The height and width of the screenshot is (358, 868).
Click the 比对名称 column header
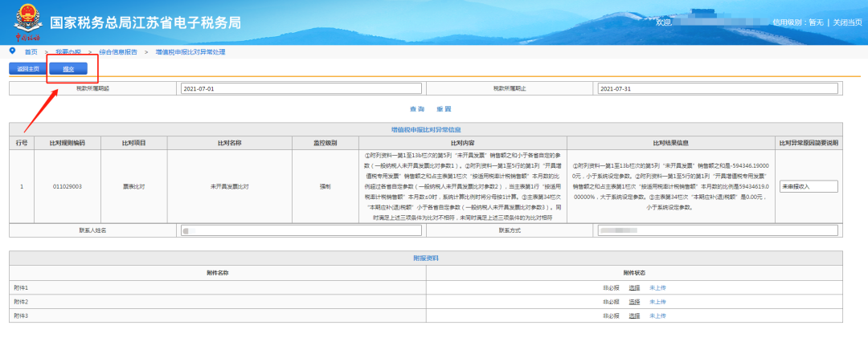click(230, 143)
